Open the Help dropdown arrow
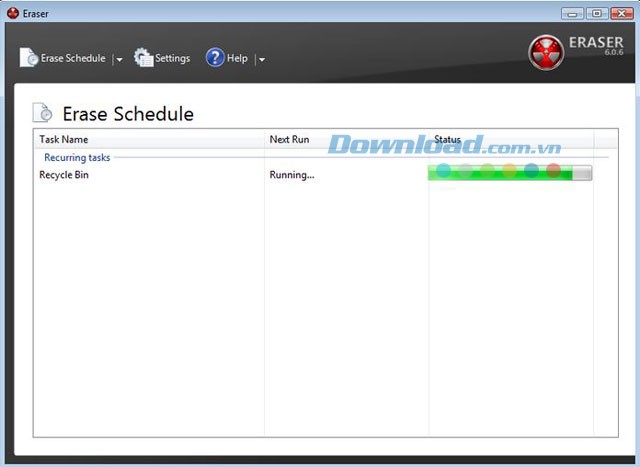This screenshot has width=640, height=467. tap(261, 59)
